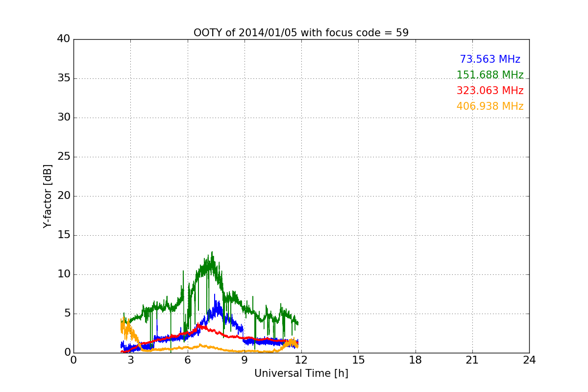Click the y-axis tick label 10

point(64,274)
